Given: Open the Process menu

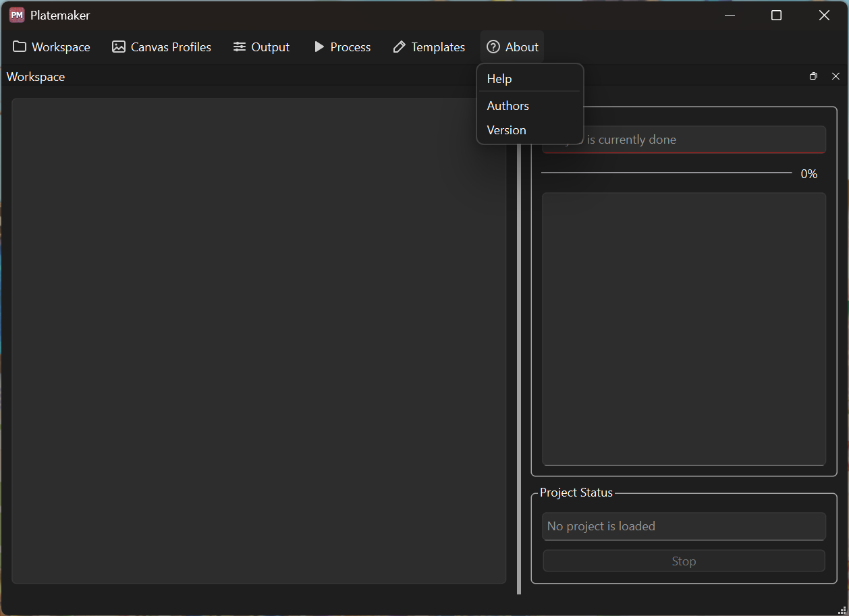Looking at the screenshot, I should pos(343,47).
